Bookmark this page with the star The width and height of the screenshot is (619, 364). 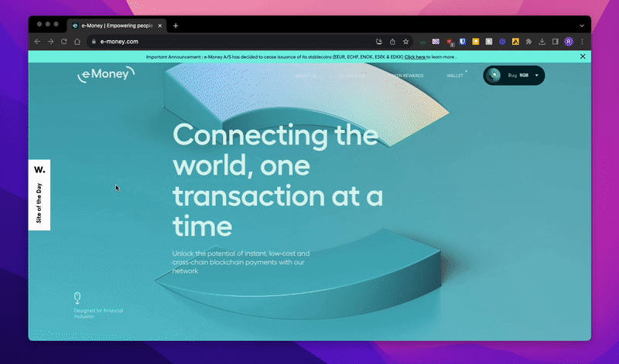[405, 42]
